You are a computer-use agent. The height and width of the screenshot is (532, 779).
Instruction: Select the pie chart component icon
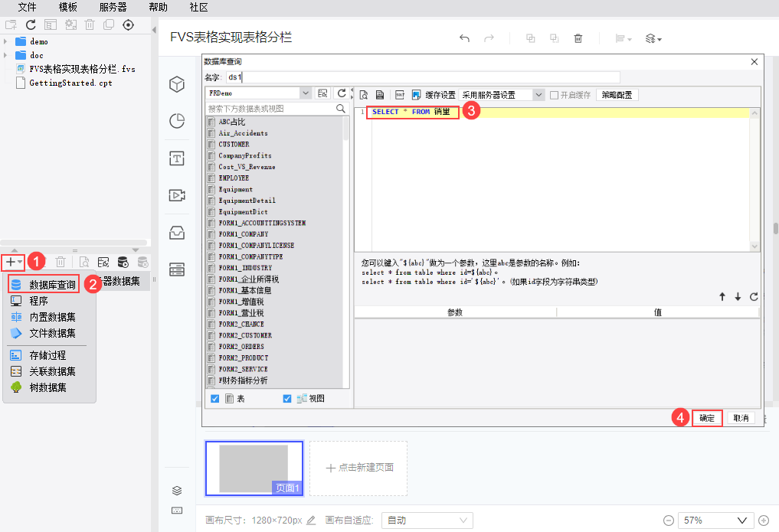point(177,121)
